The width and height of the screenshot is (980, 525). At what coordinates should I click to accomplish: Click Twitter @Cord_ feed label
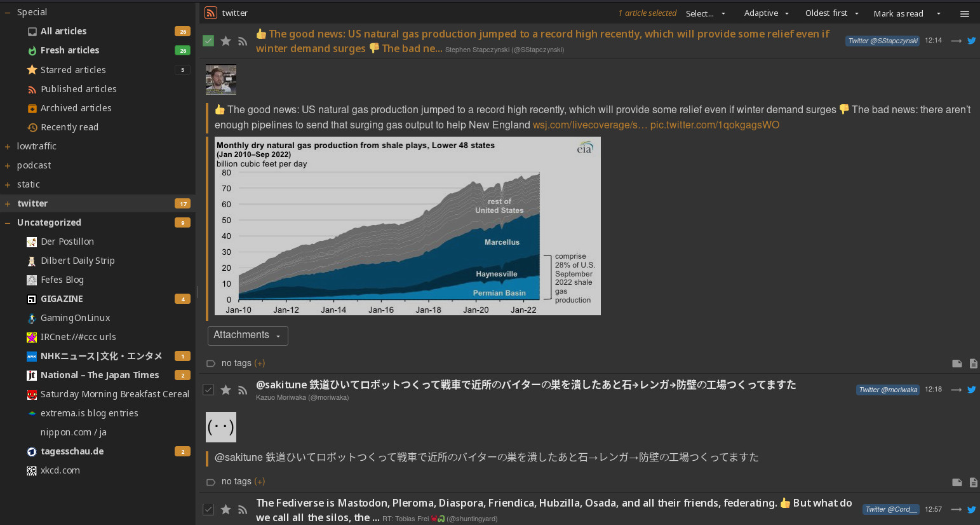pyautogui.click(x=891, y=509)
